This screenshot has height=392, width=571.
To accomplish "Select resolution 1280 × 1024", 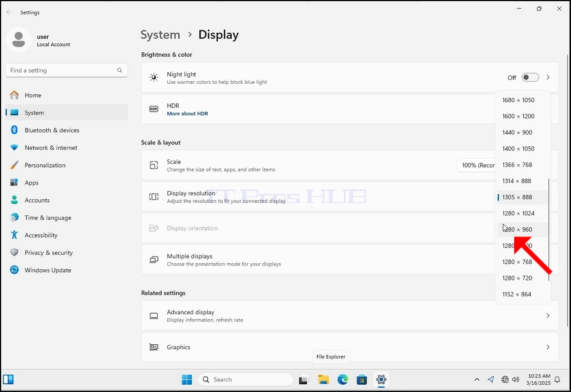I will 522,213.
